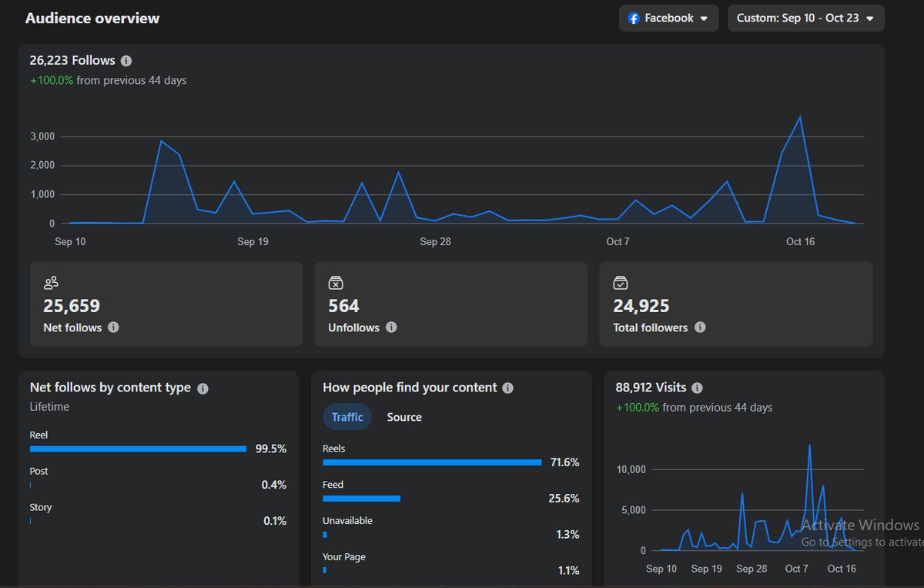Click the 25,659 net follows value
This screenshot has width=924, height=588.
(x=72, y=306)
